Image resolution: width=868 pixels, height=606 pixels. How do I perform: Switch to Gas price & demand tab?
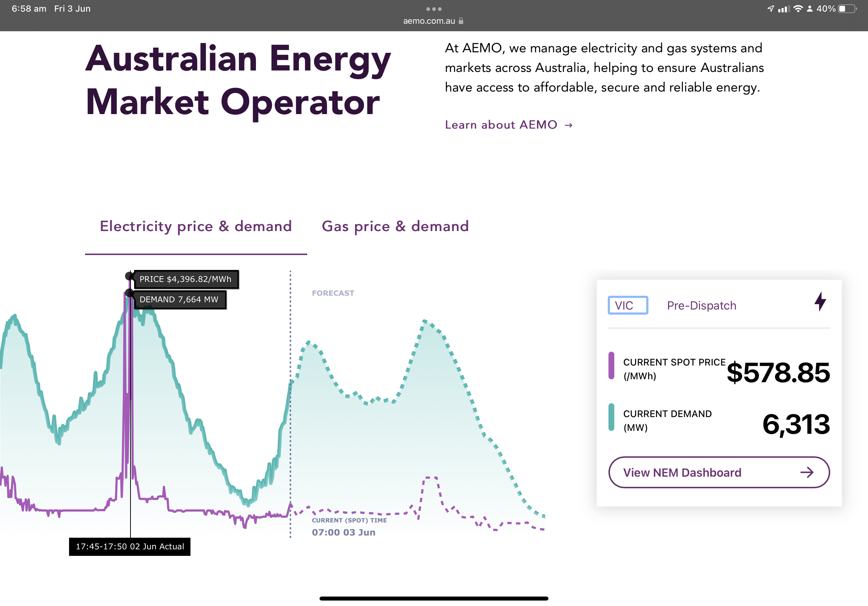395,226
